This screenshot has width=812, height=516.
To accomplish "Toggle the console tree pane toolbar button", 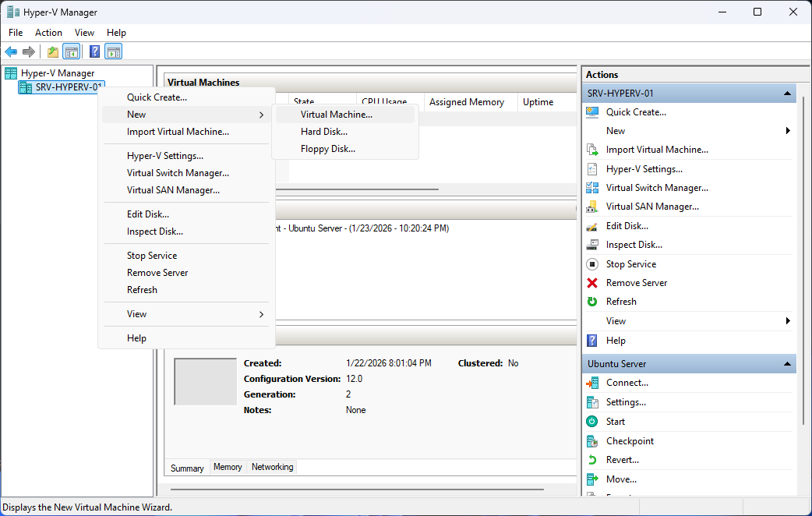I will tap(71, 51).
